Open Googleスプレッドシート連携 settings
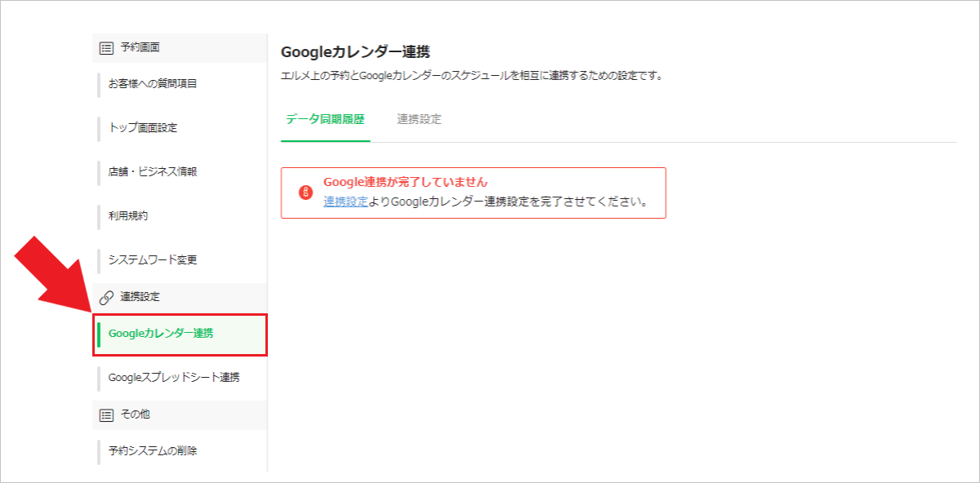The width and height of the screenshot is (980, 483). click(174, 378)
